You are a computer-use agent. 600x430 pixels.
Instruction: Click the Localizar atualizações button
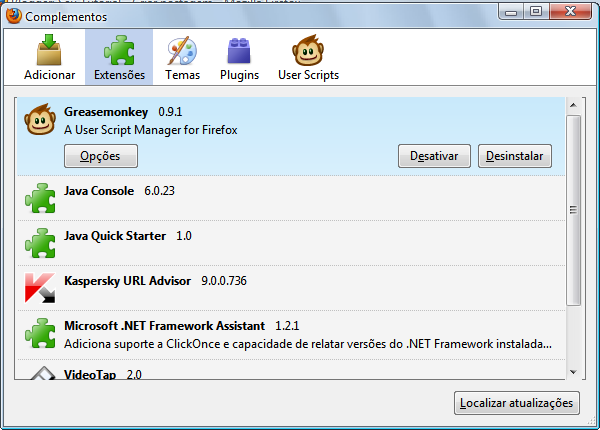point(517,403)
